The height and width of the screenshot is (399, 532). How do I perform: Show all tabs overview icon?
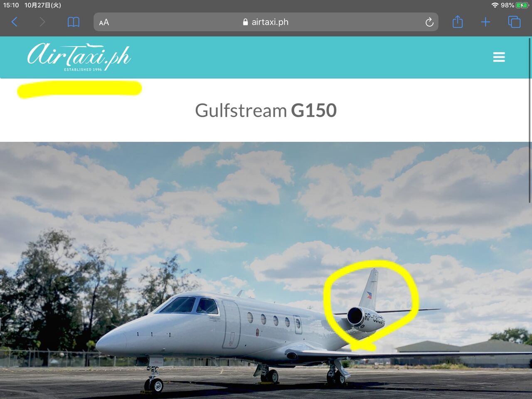tap(514, 22)
